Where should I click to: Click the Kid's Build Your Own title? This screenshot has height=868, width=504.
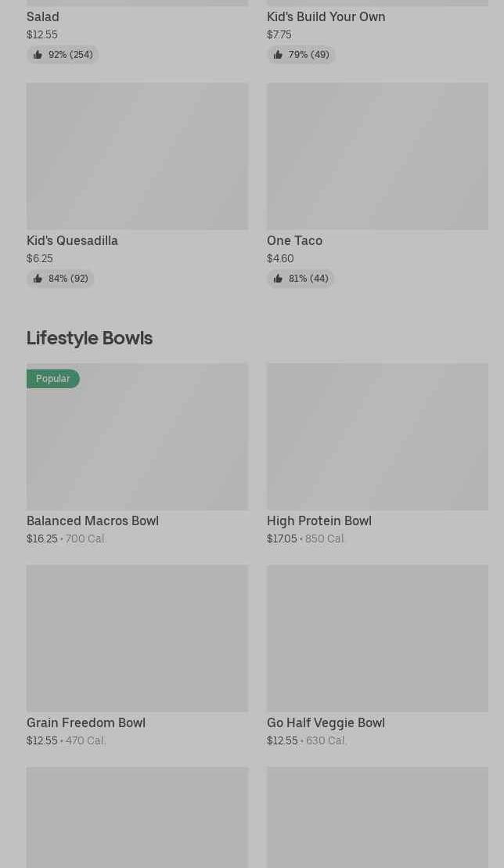click(x=326, y=16)
